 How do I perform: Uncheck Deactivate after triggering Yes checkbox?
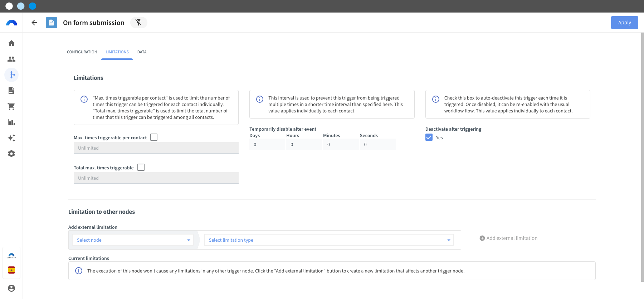point(429,138)
